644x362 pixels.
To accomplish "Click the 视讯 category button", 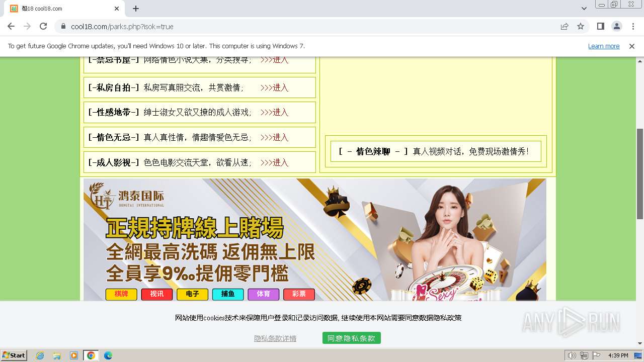I will click(157, 294).
